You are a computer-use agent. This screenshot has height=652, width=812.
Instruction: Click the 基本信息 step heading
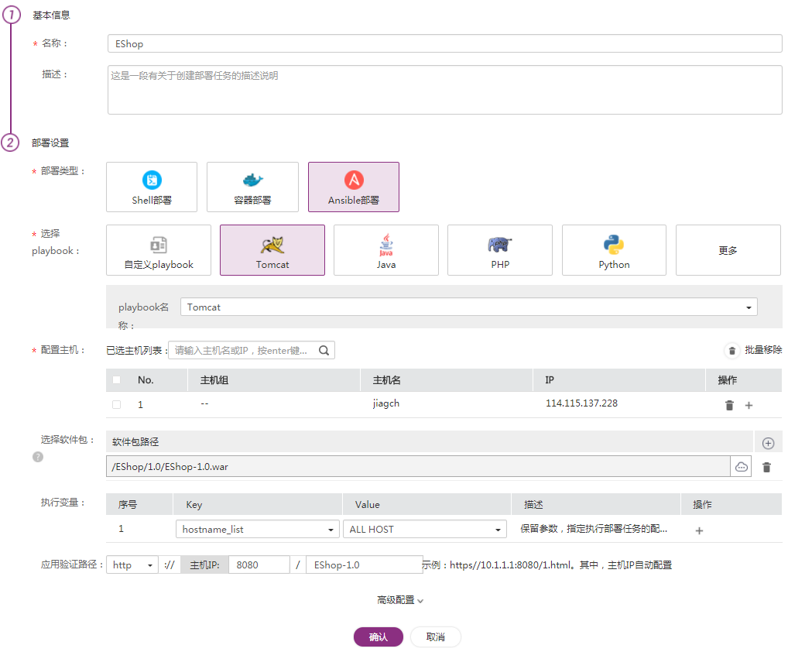point(51,15)
